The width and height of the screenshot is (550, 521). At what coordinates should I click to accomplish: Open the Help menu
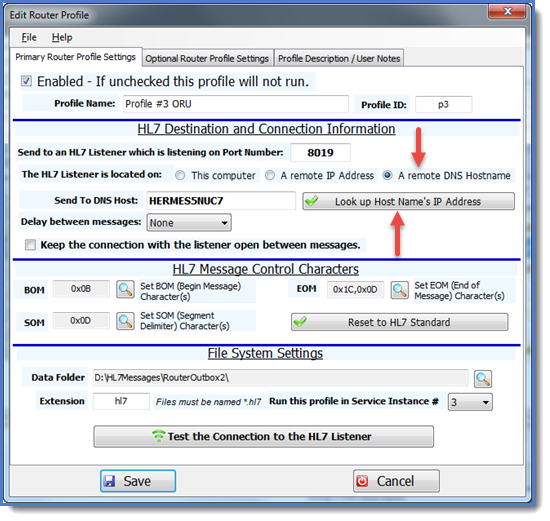(x=62, y=37)
